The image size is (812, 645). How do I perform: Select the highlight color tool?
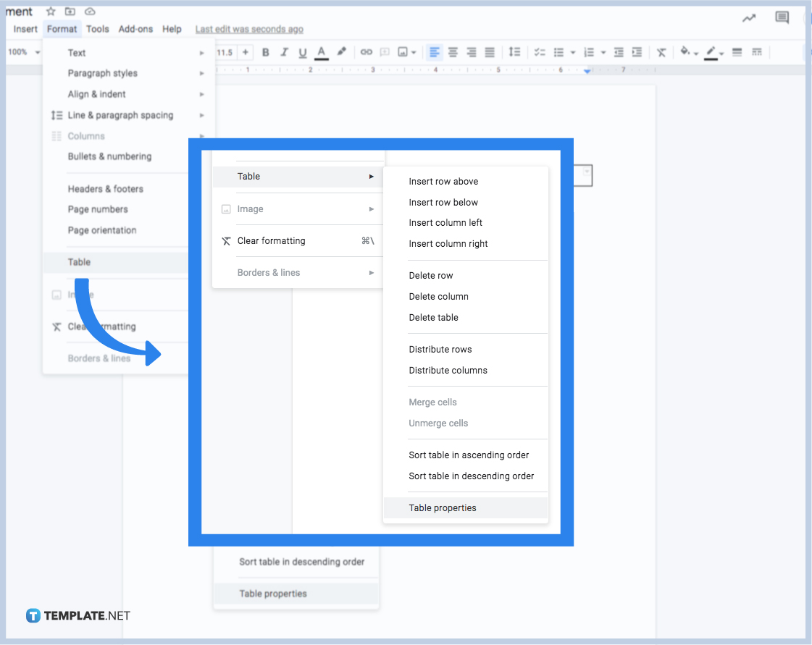point(340,52)
